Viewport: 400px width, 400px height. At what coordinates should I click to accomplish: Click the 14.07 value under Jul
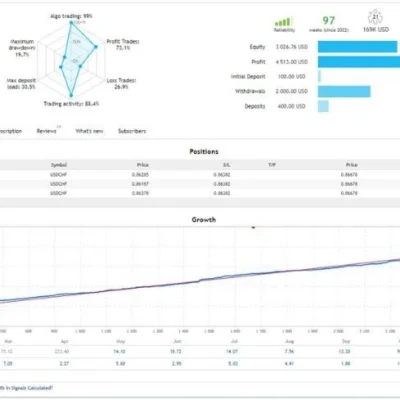[x=232, y=351]
